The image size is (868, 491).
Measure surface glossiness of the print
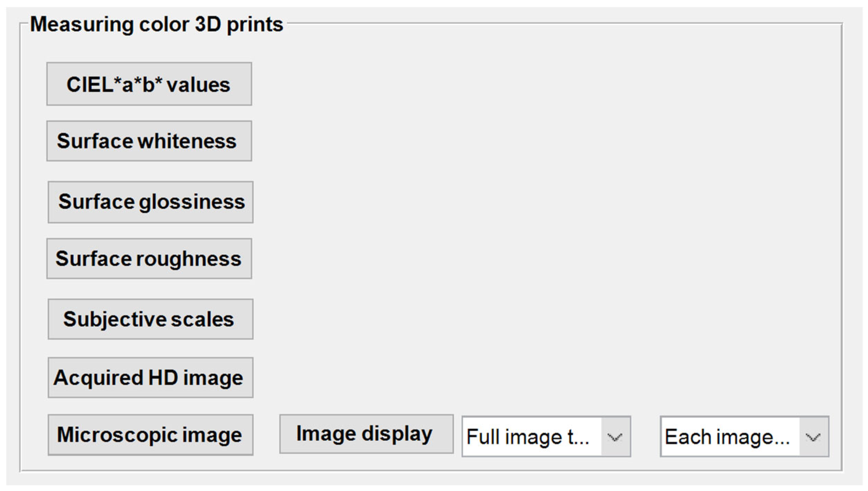[x=151, y=202]
